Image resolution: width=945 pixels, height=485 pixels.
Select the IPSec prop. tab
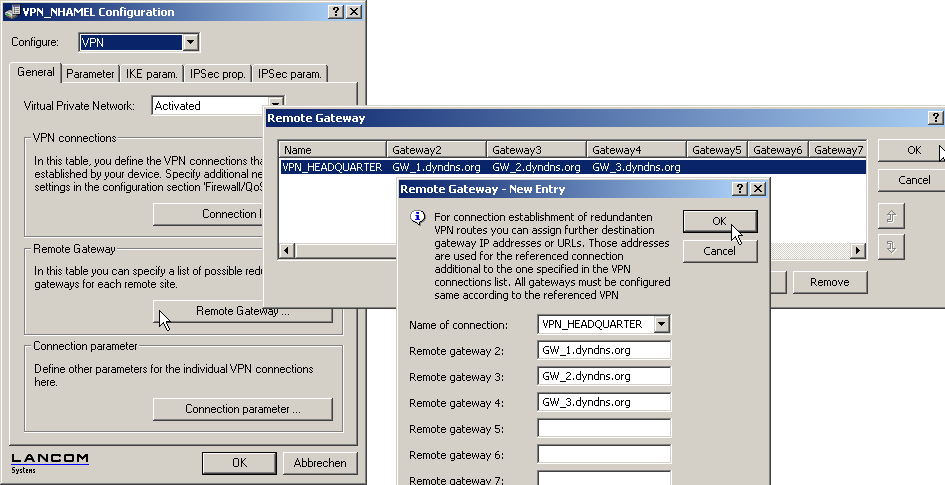(218, 73)
